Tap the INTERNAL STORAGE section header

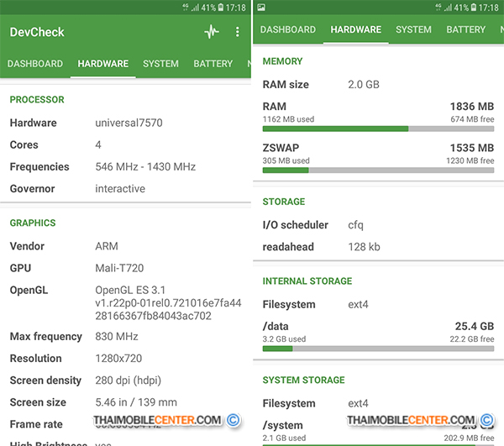pos(307,281)
